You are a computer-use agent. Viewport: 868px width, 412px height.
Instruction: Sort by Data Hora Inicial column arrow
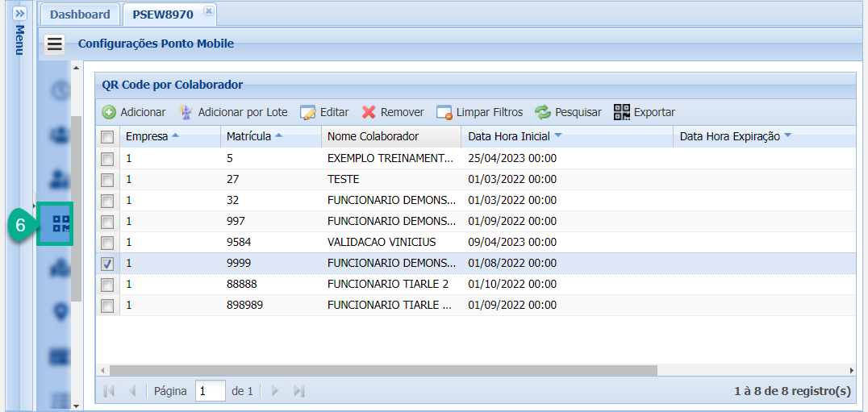(557, 135)
